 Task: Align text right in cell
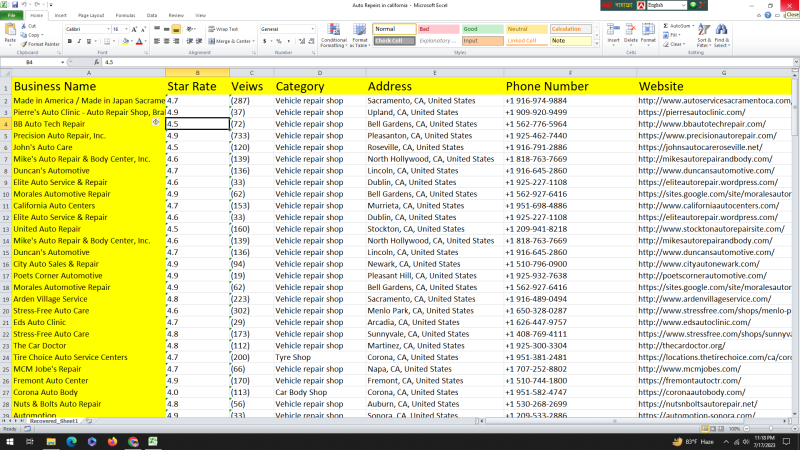(x=176, y=41)
